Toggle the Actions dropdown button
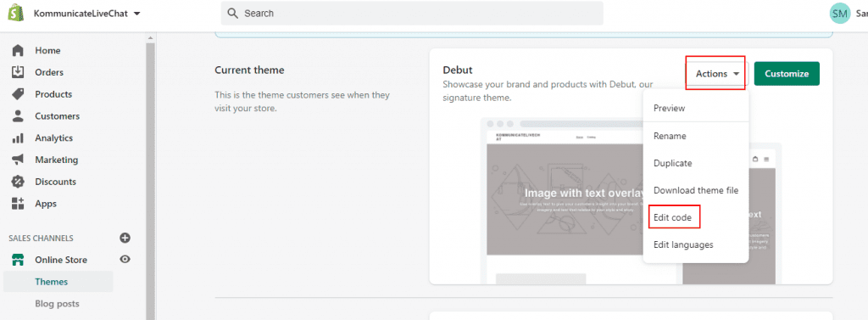 717,74
